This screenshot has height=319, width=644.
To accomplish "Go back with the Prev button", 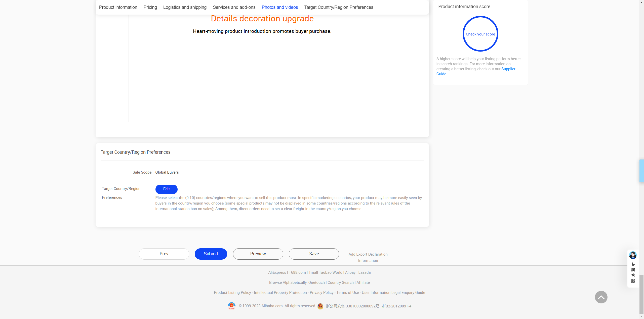I will (164, 254).
